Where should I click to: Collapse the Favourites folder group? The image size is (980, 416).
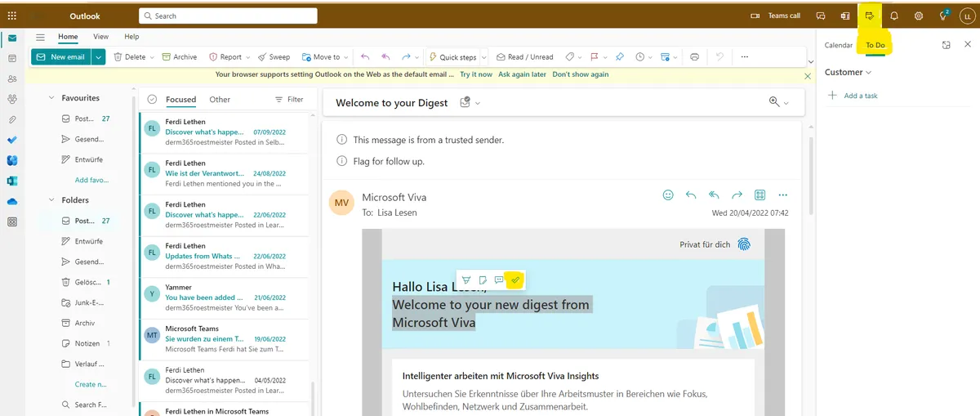point(51,98)
